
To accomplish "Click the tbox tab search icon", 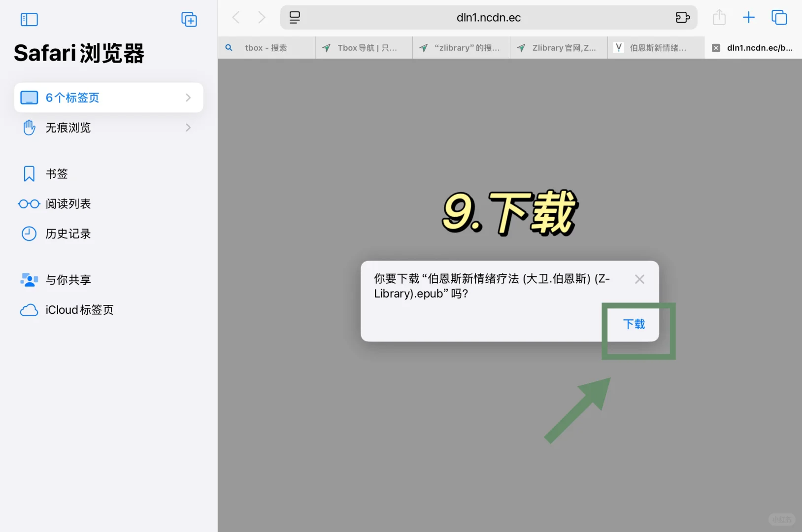I will (229, 48).
